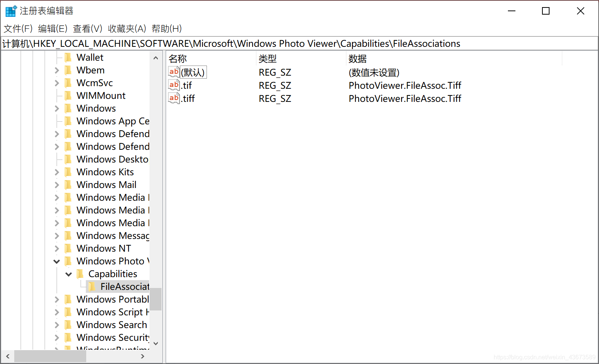Open the 收藏夹(A) menu

pos(127,28)
